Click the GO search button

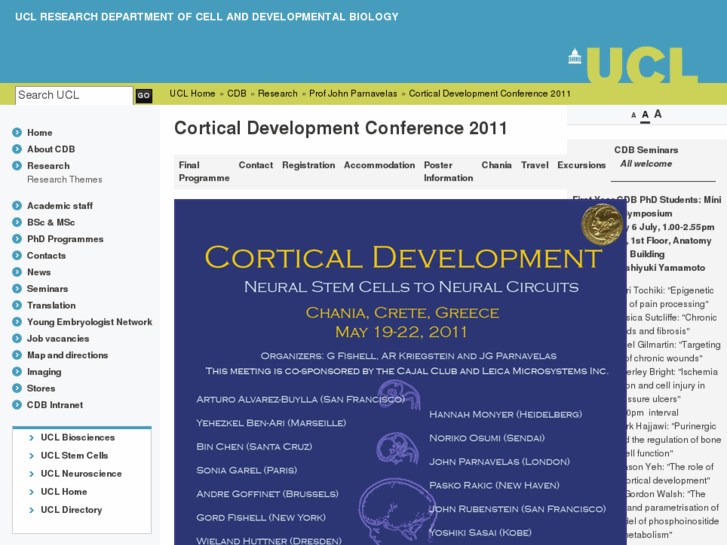click(144, 96)
